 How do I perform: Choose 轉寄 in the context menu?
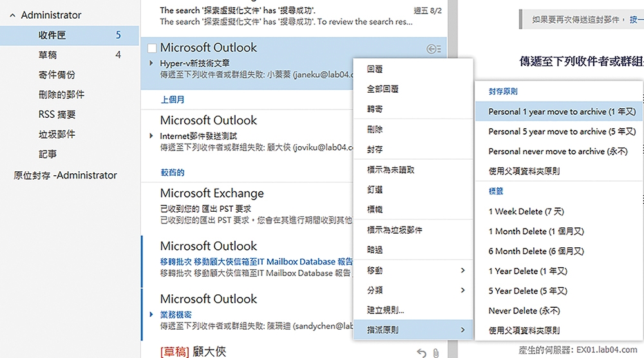[413, 109]
